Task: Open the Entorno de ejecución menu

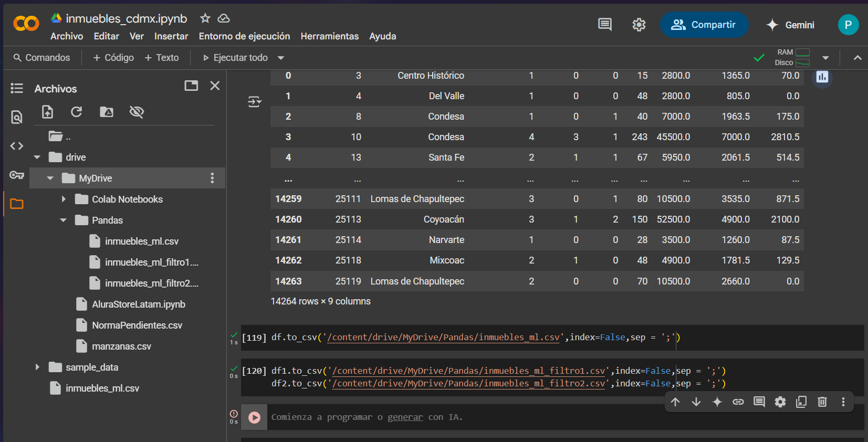Action: tap(244, 36)
